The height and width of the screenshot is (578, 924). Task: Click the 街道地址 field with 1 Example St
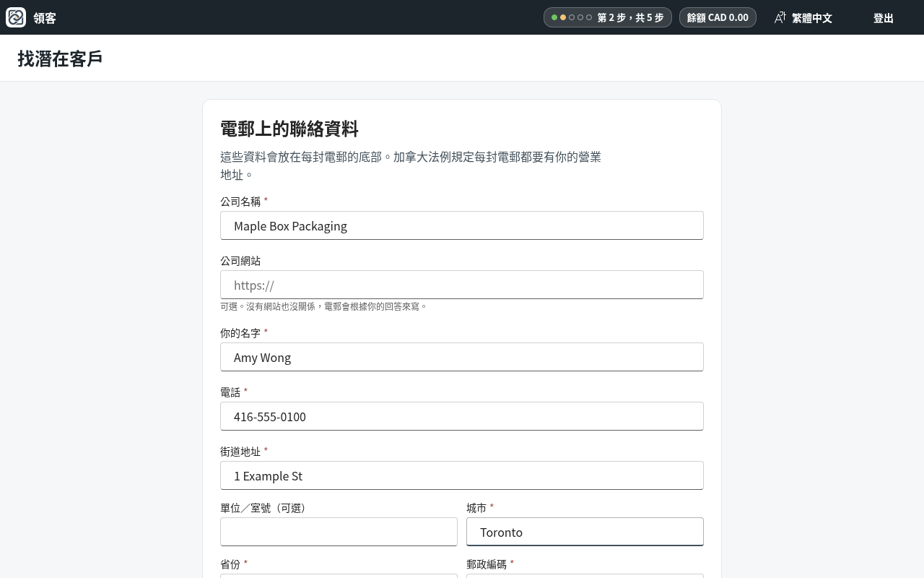coord(462,475)
